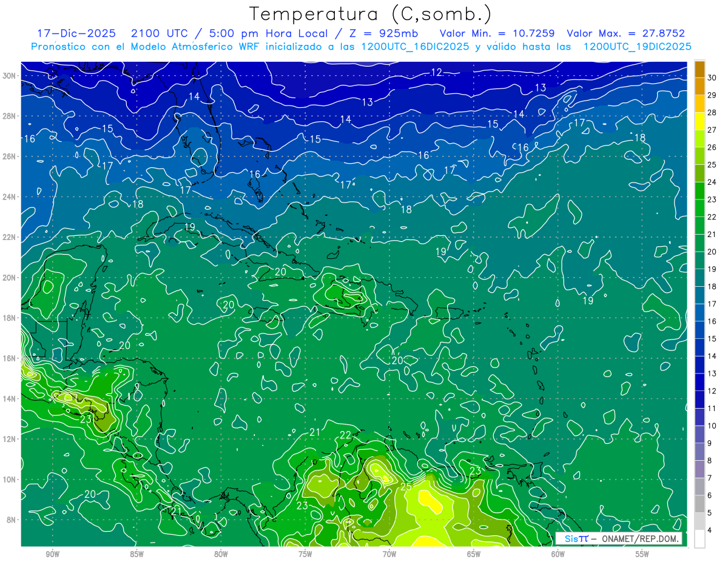Click the 8N latitude axis label
Screen dimensions: 728x562
point(12,520)
